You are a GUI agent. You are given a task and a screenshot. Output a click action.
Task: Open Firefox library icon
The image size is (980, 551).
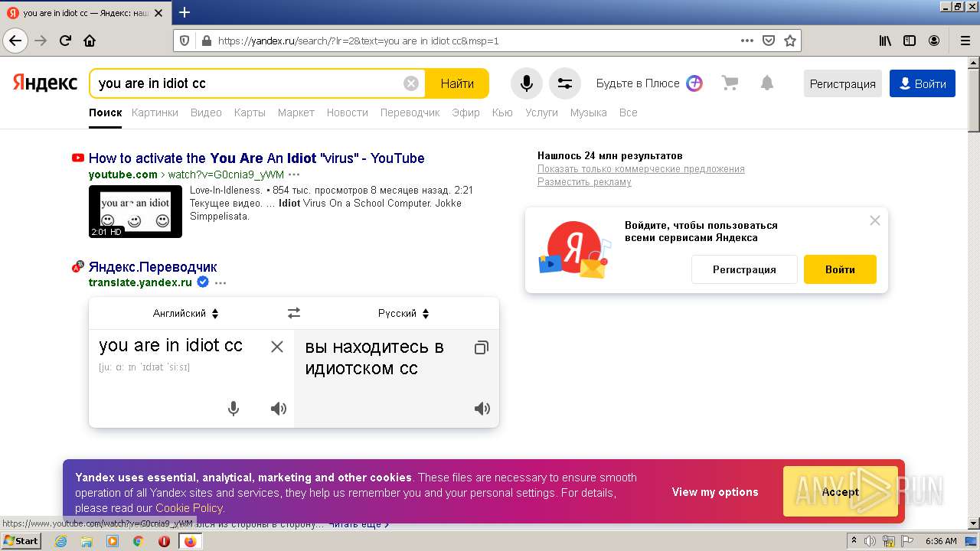(x=885, y=41)
